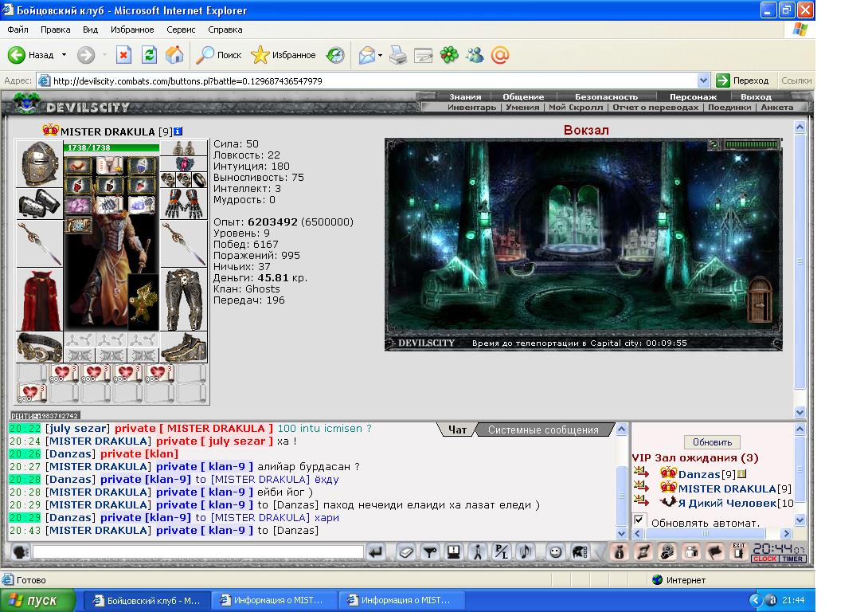
Task: Click the red flag icon in bottom bar
Action: point(714,551)
